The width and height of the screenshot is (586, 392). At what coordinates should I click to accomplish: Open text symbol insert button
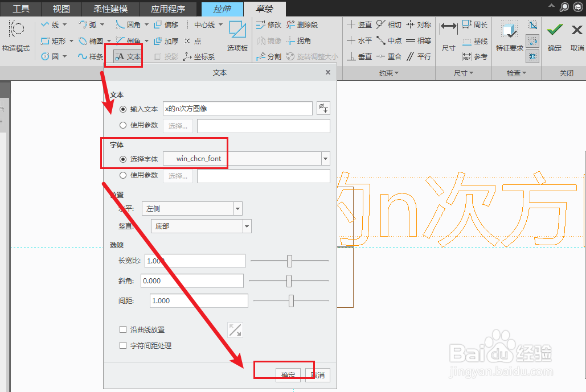pos(323,108)
